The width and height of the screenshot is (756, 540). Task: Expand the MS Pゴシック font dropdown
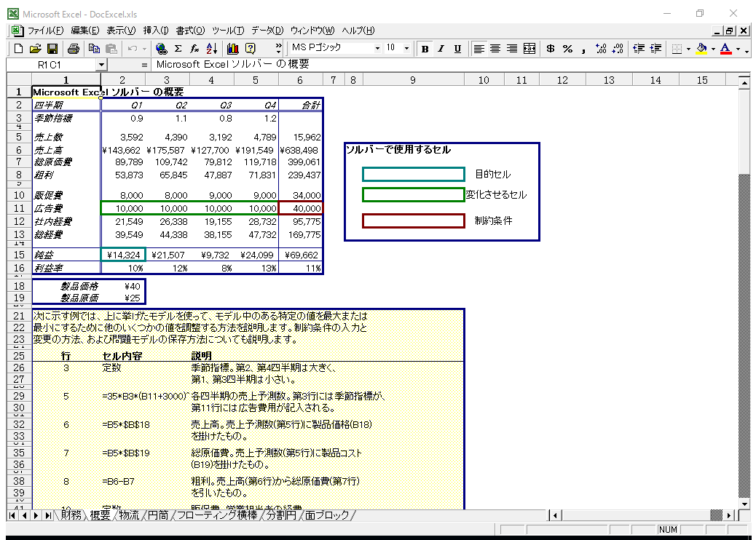(x=377, y=49)
